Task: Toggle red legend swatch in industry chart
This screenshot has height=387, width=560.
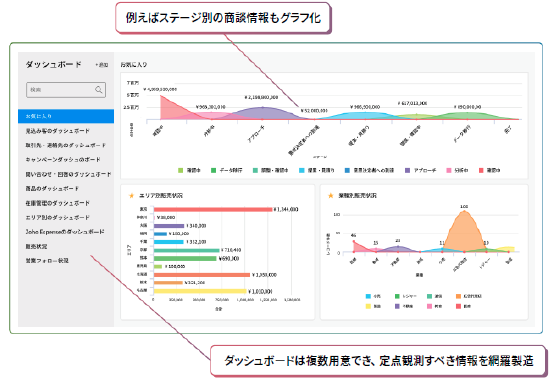Action: (x=458, y=306)
